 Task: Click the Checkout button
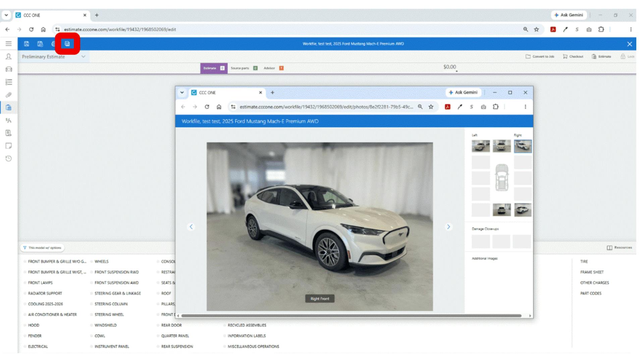573,57
